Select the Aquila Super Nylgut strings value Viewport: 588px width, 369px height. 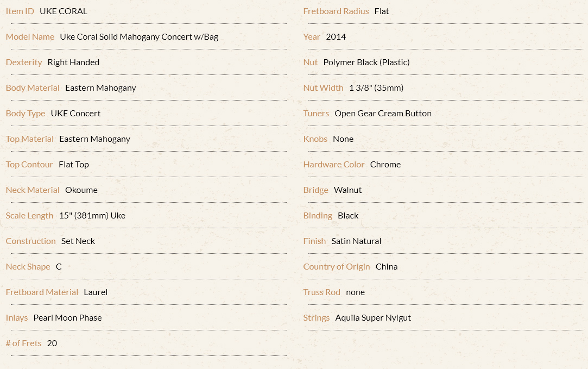[373, 317]
